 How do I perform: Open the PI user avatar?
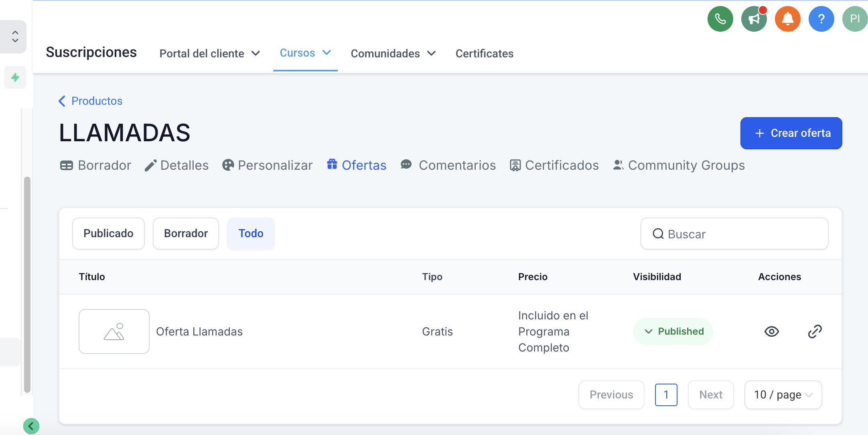click(854, 19)
